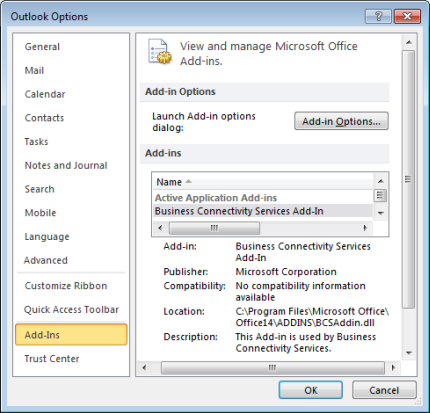Open the Calendar options category
Viewport: 430px width, 413px height.
[x=45, y=94]
